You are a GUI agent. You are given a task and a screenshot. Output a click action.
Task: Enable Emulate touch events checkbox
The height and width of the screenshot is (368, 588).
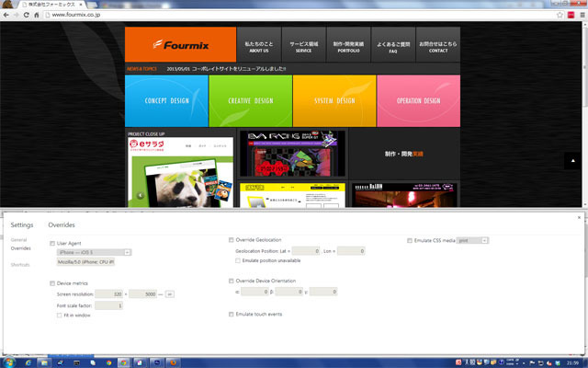231,314
